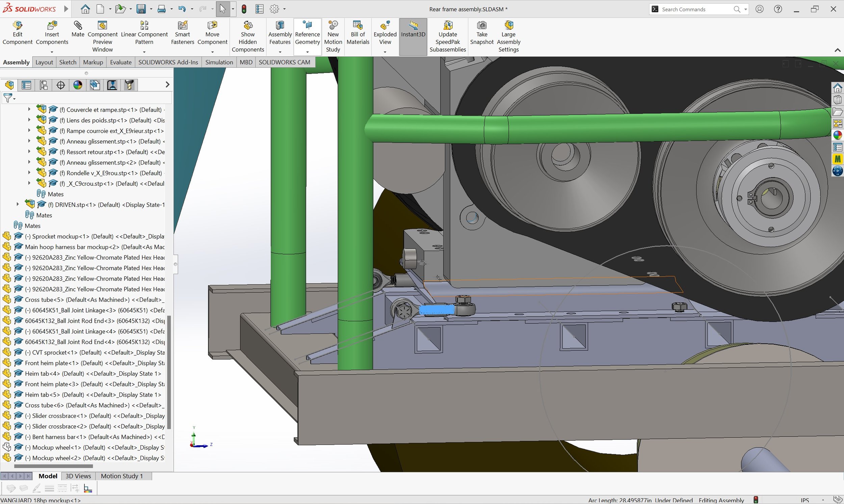Image resolution: width=844 pixels, height=504 pixels.
Task: Toggle the Exploded View button
Action: tap(385, 33)
